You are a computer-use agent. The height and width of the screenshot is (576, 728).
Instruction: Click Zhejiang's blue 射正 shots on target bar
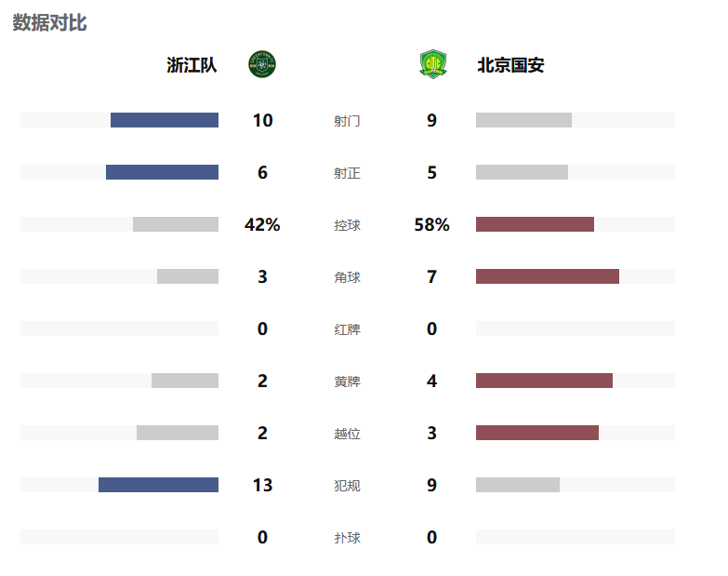(x=162, y=172)
